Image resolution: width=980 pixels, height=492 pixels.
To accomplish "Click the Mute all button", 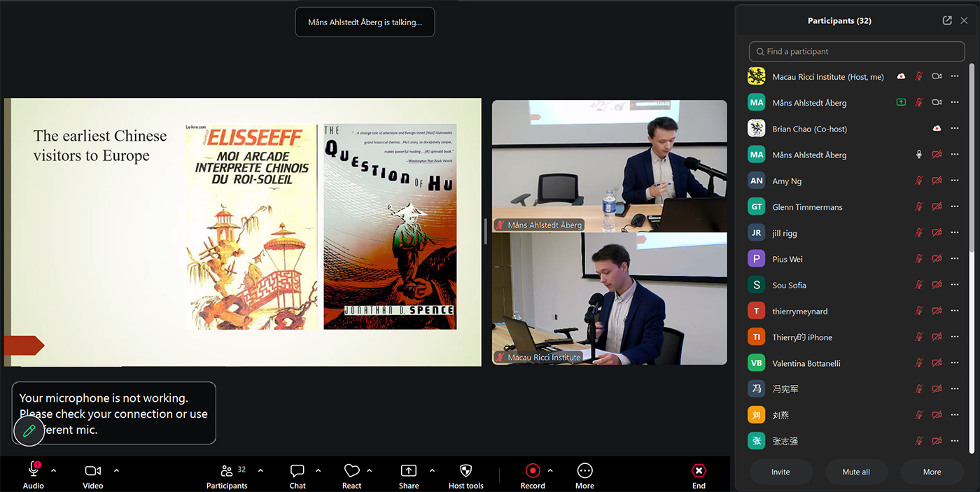I will (x=856, y=472).
